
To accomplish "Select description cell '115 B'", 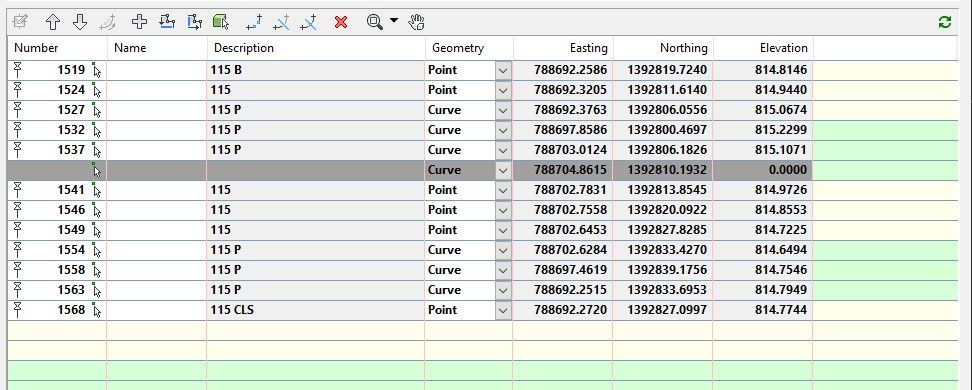I will click(x=316, y=70).
